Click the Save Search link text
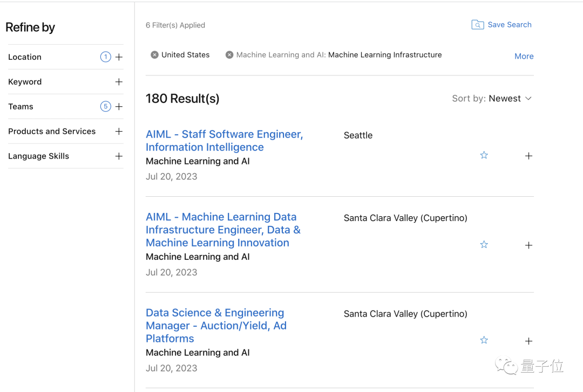 (509, 25)
